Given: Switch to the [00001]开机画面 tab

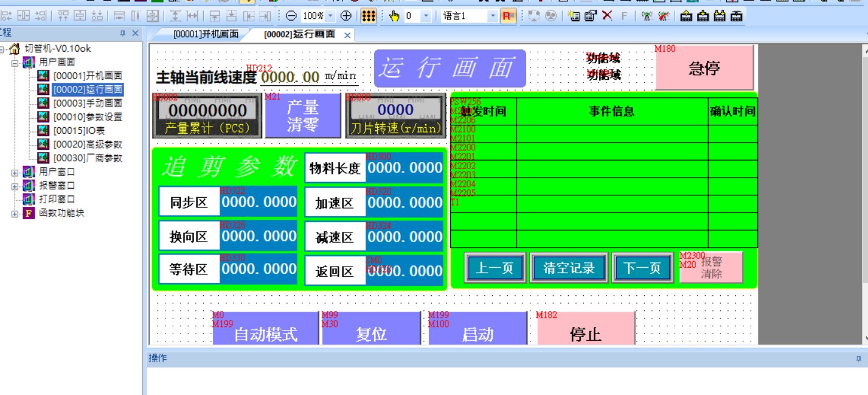Looking at the screenshot, I should (x=205, y=35).
